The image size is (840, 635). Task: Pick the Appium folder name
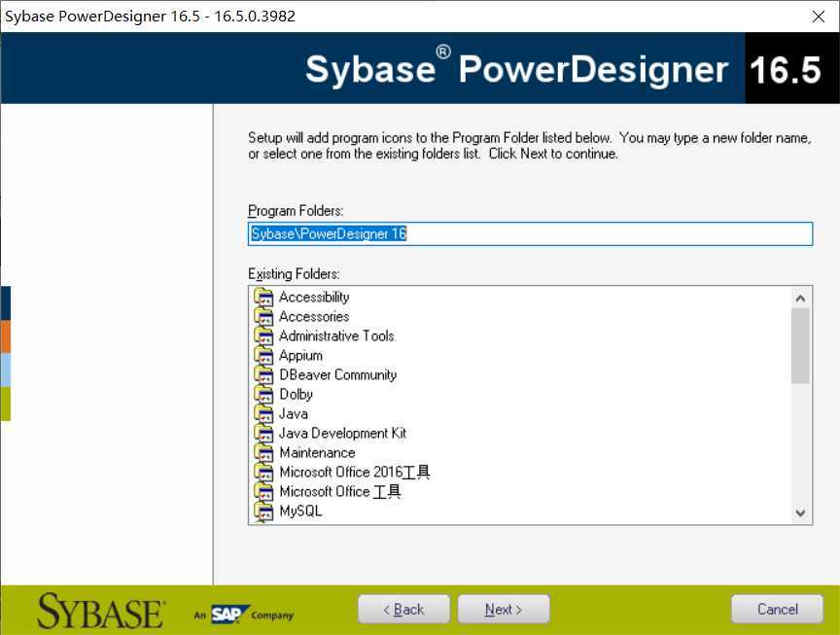[x=300, y=356]
